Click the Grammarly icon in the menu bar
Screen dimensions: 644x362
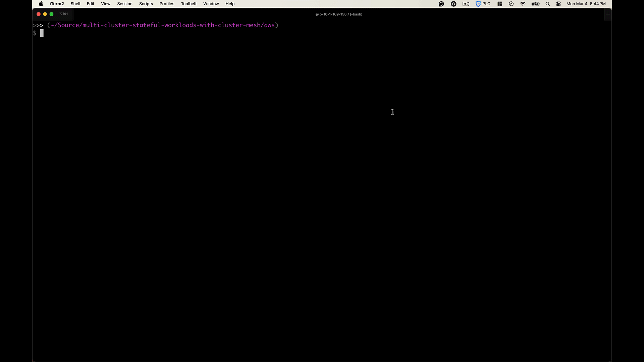pyautogui.click(x=441, y=4)
